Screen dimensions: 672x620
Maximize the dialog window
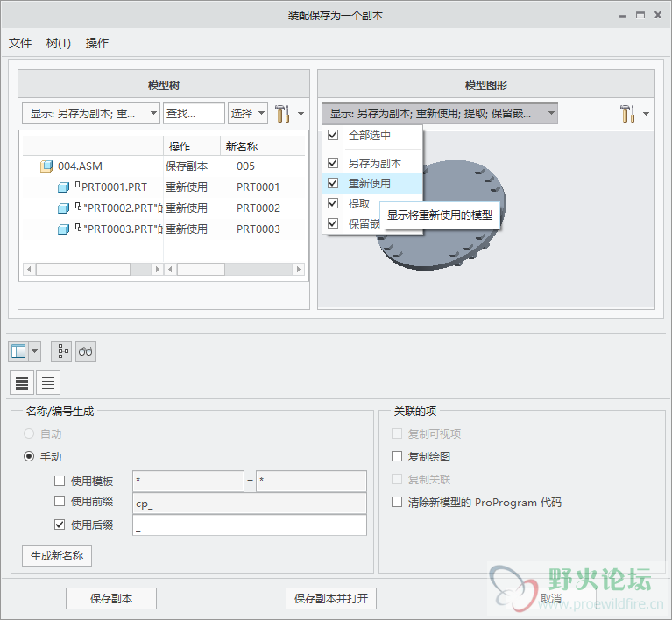point(640,16)
